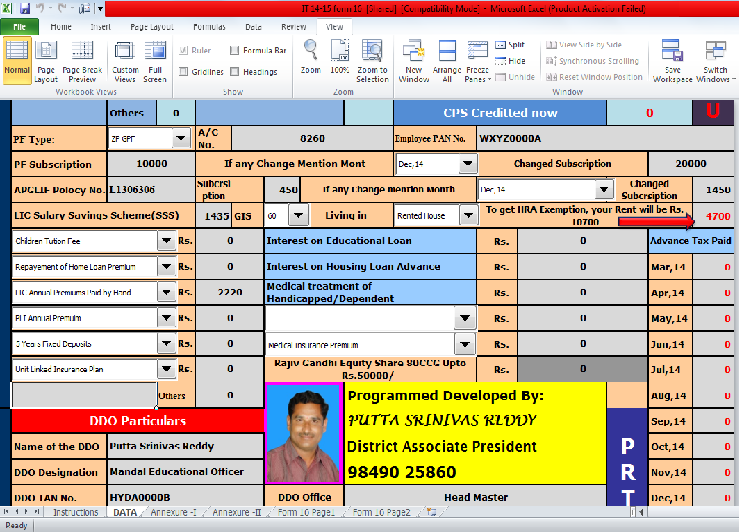The height and width of the screenshot is (532, 739).
Task: Toggle the Ruler checkbox
Action: coord(184,50)
